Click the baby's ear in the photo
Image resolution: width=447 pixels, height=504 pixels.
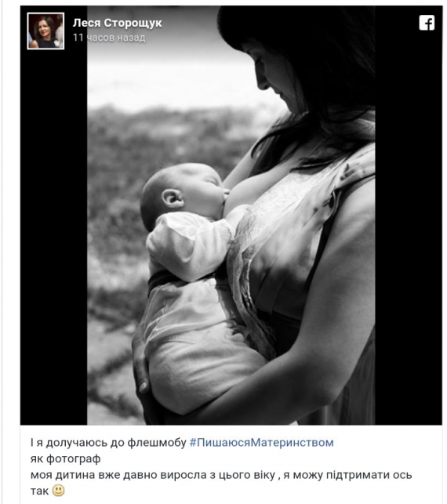click(x=173, y=198)
